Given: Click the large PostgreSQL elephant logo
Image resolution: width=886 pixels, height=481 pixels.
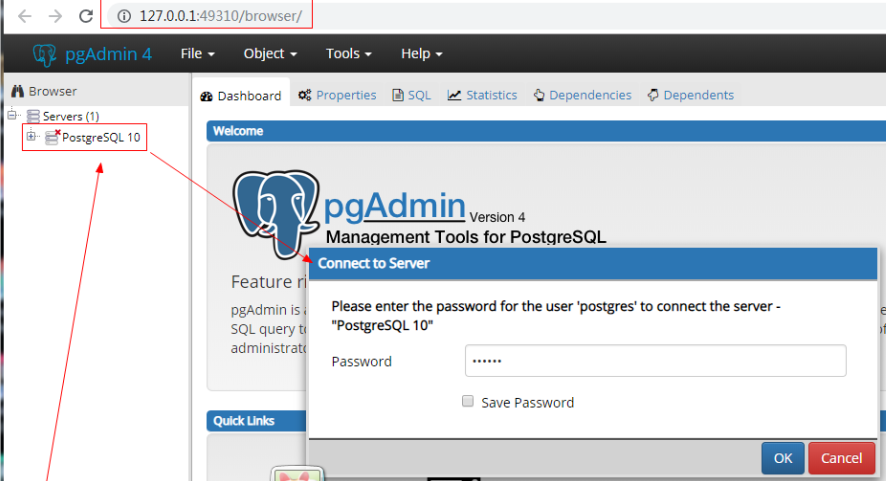Looking at the screenshot, I should coord(276,214).
